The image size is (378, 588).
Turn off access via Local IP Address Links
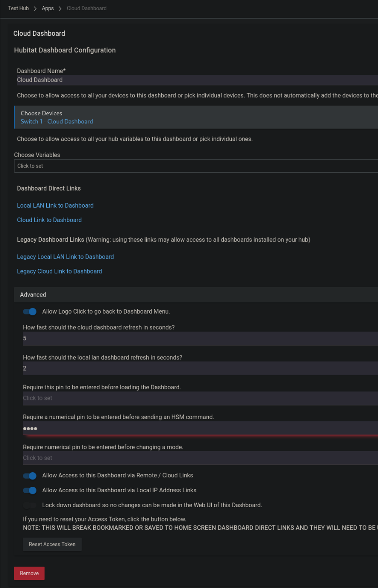(x=30, y=490)
